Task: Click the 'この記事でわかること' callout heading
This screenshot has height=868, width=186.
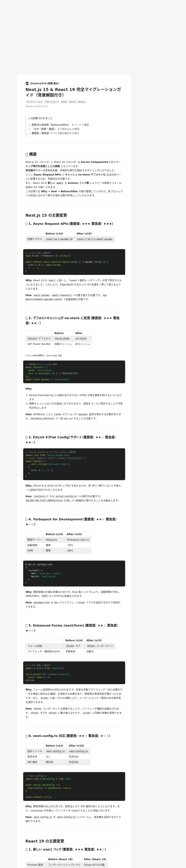Action: point(40,118)
